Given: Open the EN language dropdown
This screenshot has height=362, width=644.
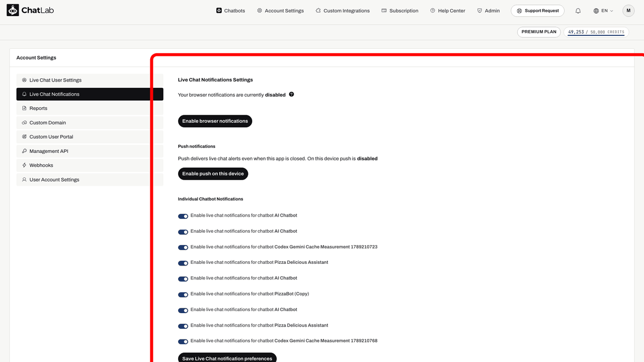Looking at the screenshot, I should coord(603,11).
